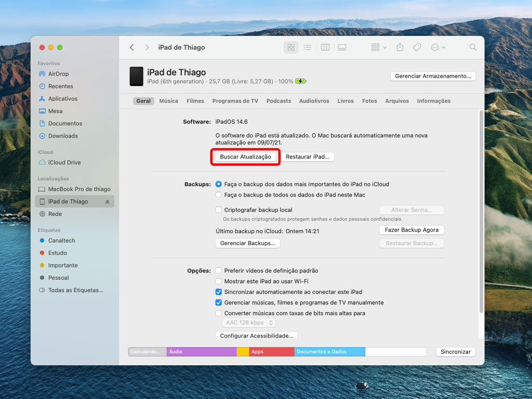The height and width of the screenshot is (399, 532).
Task: Enable Criptografar backup local checkbox
Action: (x=219, y=210)
